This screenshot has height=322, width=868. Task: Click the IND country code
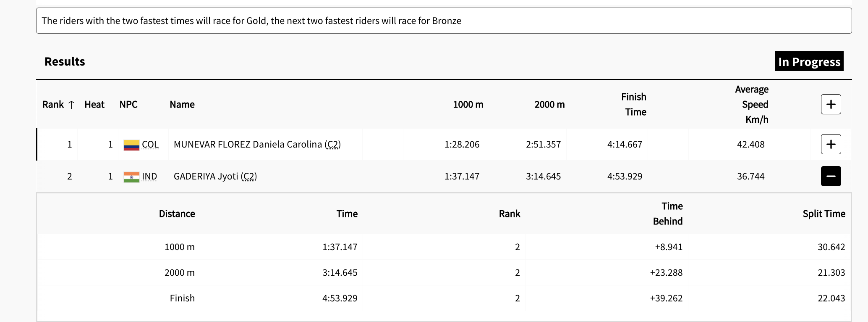(x=149, y=177)
